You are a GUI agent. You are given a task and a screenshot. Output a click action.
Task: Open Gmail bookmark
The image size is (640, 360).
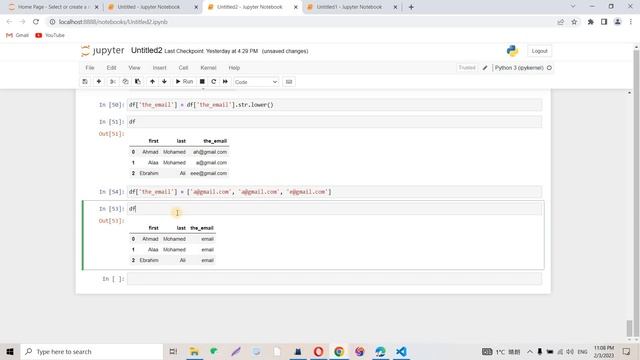coord(17,36)
